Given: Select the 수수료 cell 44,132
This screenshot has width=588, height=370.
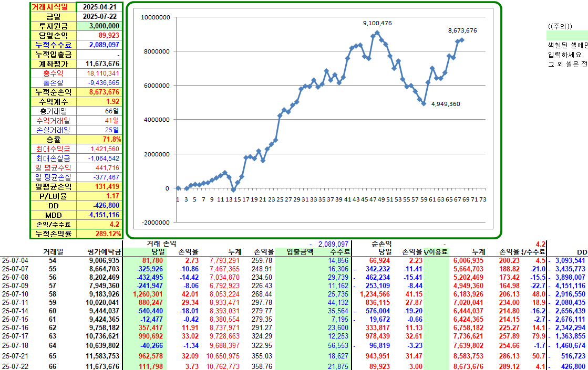Looking at the screenshot, I should point(338,303).
